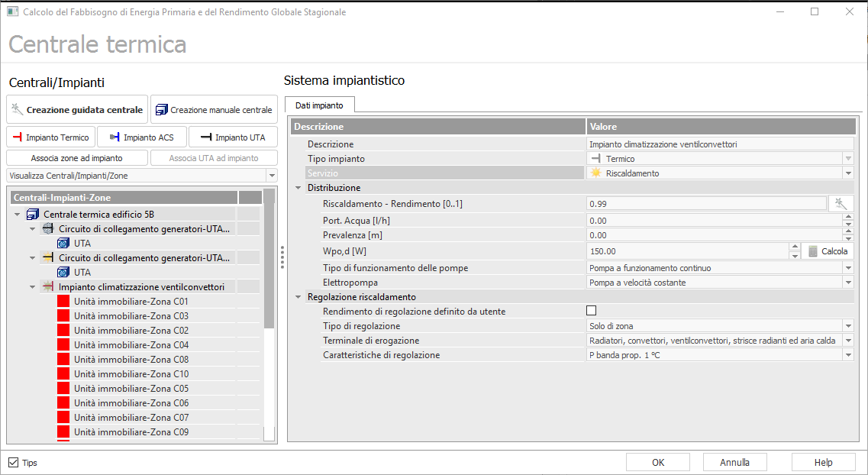Click the first UTA unit icon
The image size is (868, 475).
pos(63,243)
